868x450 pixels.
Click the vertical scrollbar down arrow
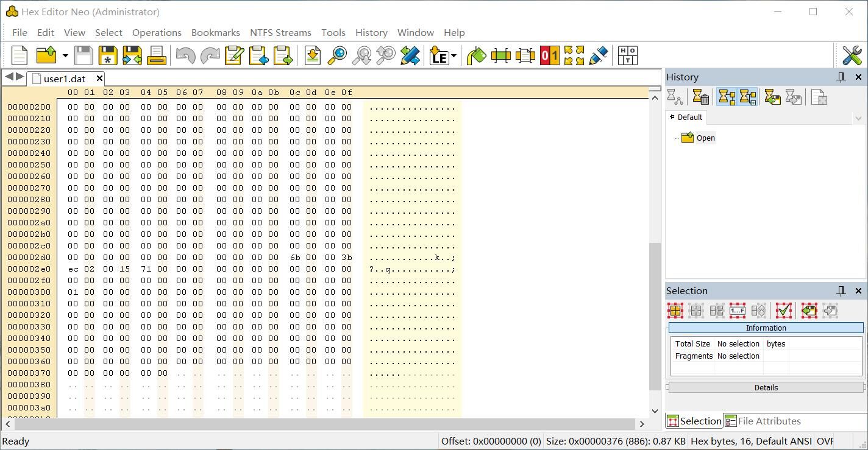coord(655,411)
